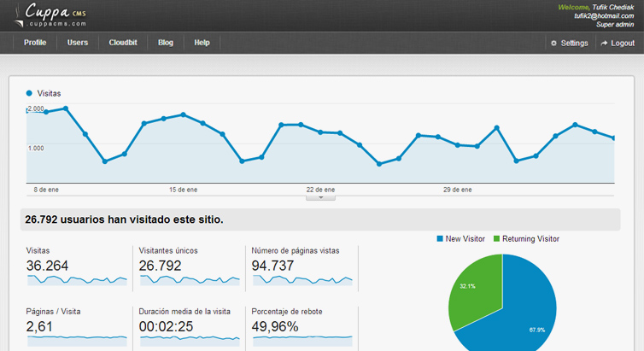The width and height of the screenshot is (644, 351).
Task: Click the 26.792 unique visitors value
Action: pyautogui.click(x=160, y=266)
